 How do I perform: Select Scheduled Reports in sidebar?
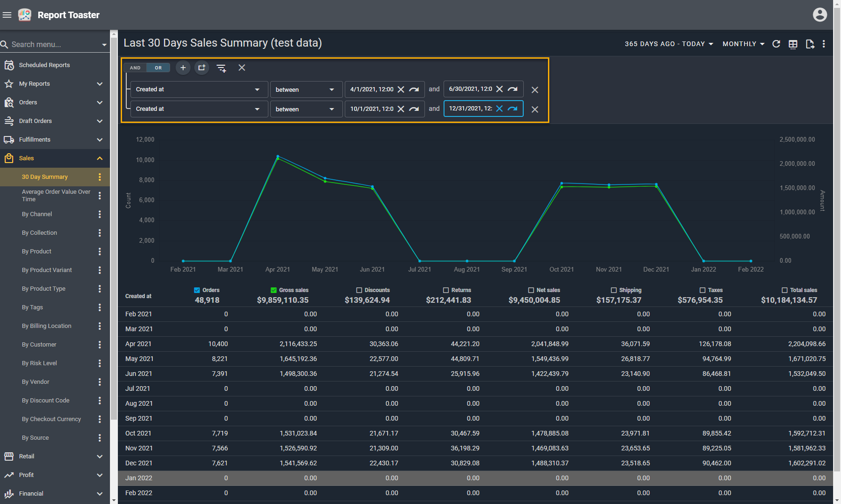pyautogui.click(x=44, y=65)
